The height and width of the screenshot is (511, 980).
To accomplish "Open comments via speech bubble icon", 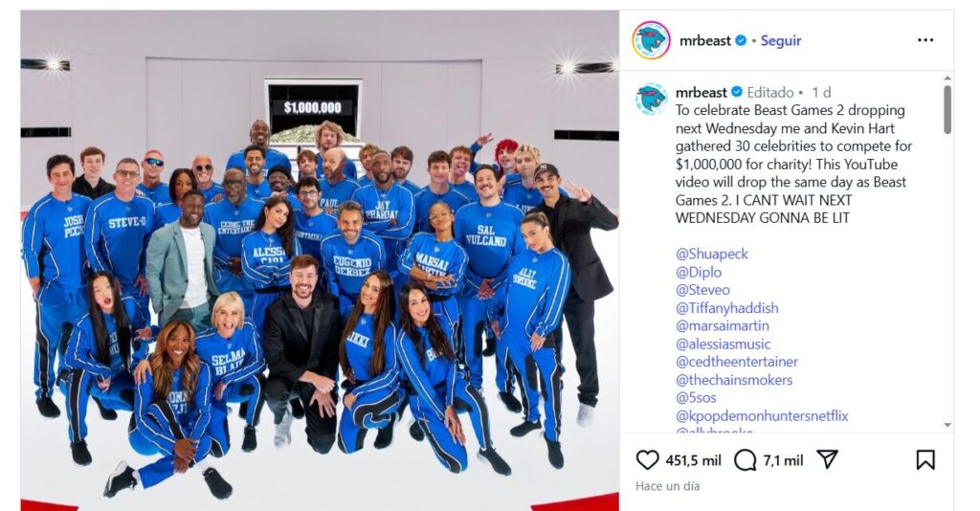I will click(745, 460).
